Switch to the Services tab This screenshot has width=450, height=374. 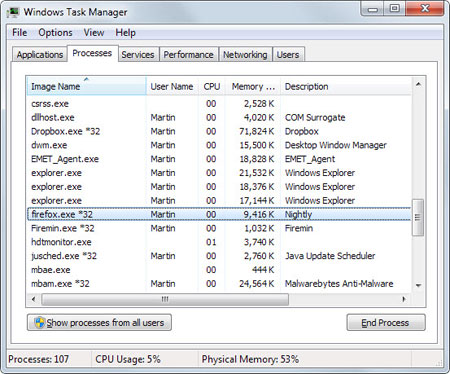[x=138, y=55]
